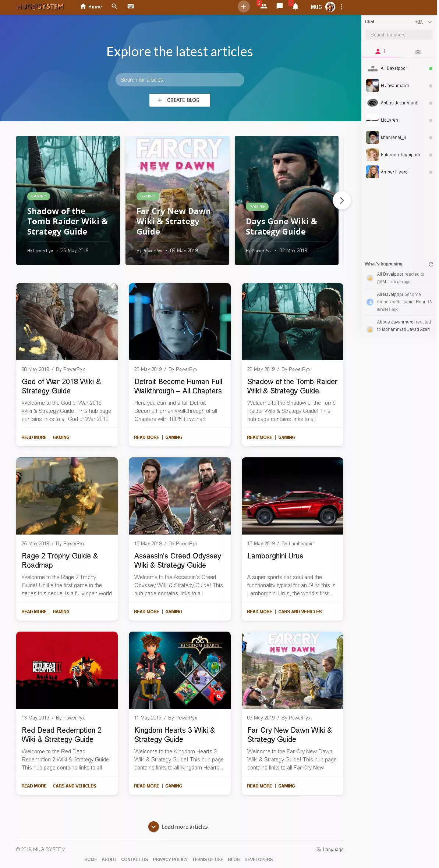Viewport: 439px width, 868px height.
Task: Open Detroit Become Human Walkthrough title
Action: point(178,386)
